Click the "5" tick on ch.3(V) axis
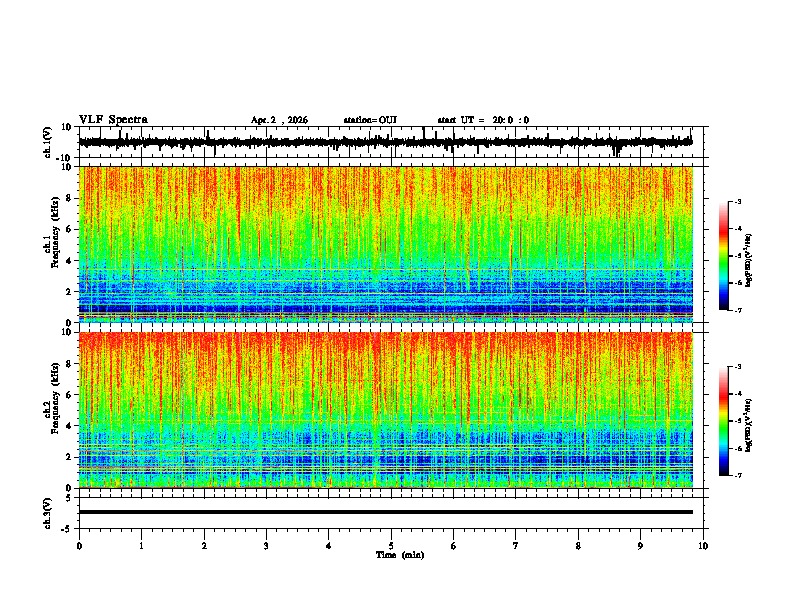The width and height of the screenshot is (792, 612). click(x=69, y=497)
